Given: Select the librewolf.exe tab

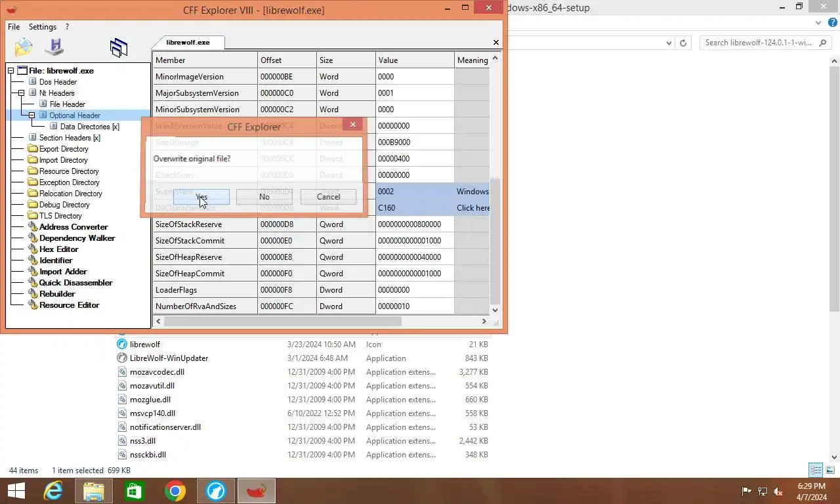Looking at the screenshot, I should coord(188,42).
